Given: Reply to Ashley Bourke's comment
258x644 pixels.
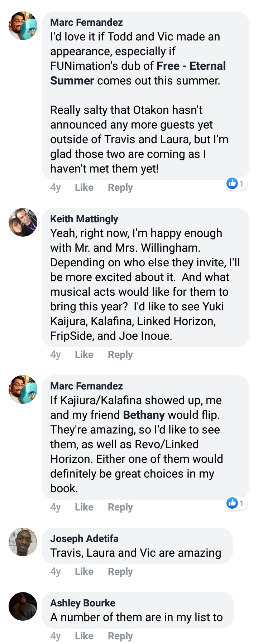Looking at the screenshot, I should click(x=120, y=636).
